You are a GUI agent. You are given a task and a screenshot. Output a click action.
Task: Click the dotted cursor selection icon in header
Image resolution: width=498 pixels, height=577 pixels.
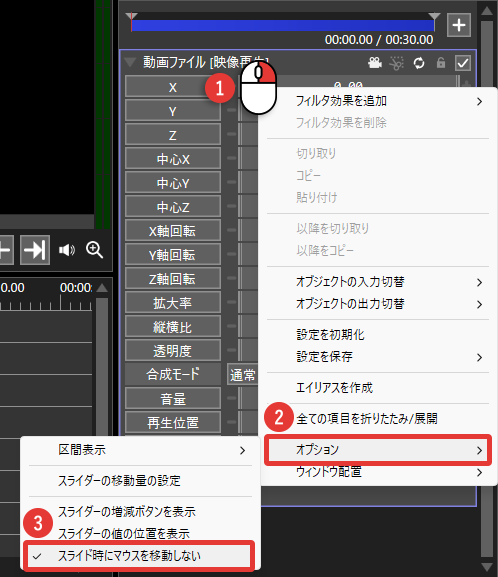tap(396, 63)
